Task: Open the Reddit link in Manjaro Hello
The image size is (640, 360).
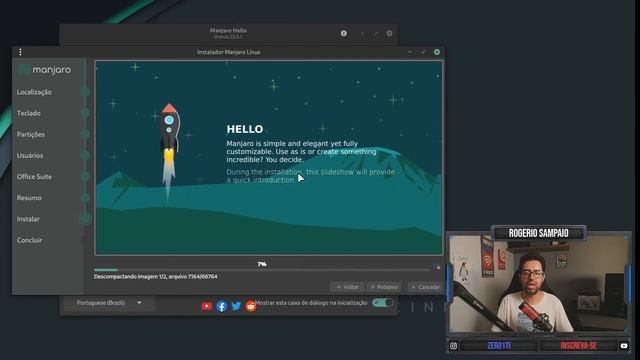Action: click(251, 306)
